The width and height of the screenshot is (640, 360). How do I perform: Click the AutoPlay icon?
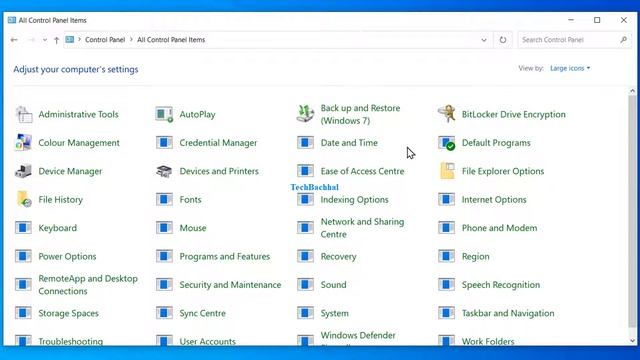pyautogui.click(x=164, y=114)
